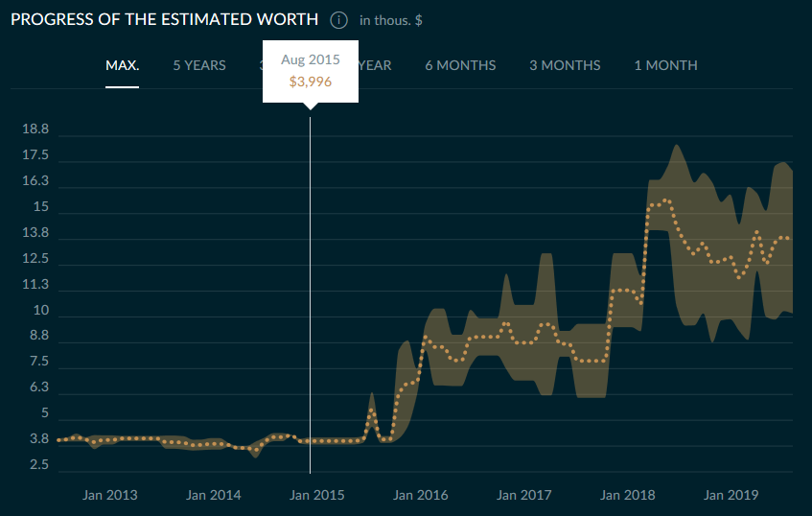Click the Jan 2018 x-axis label
Viewport: 812px width, 516px height.
pyautogui.click(x=627, y=495)
